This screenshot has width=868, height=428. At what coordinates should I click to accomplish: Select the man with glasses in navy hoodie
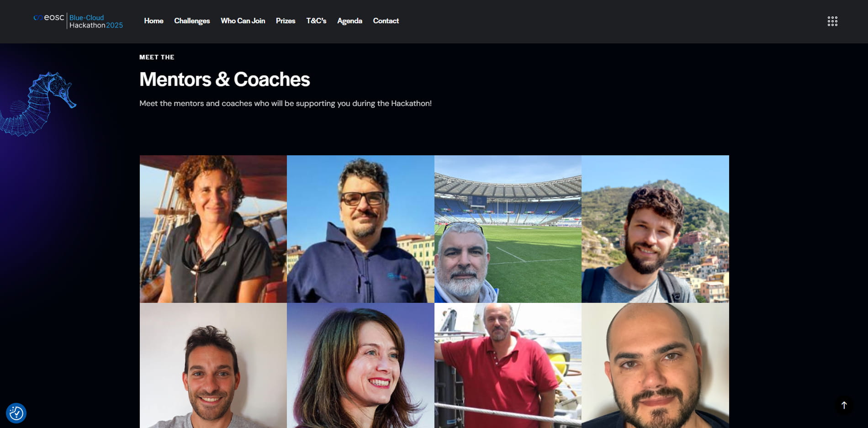point(360,229)
